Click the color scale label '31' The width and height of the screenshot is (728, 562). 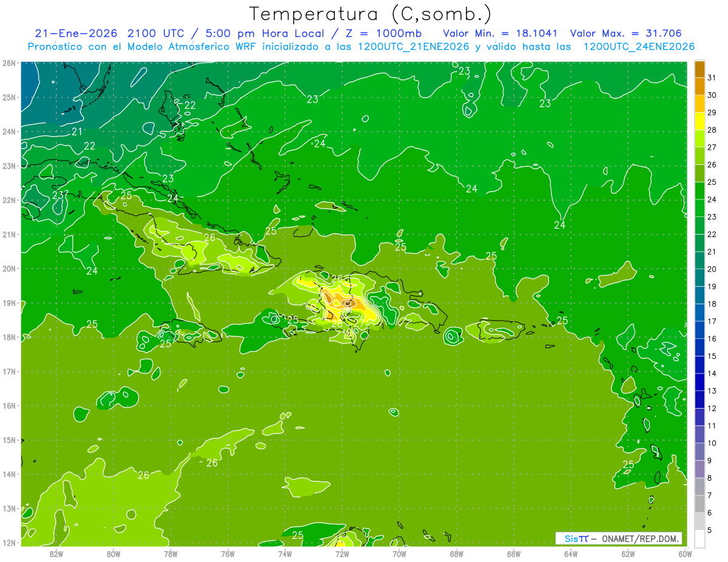(712, 77)
